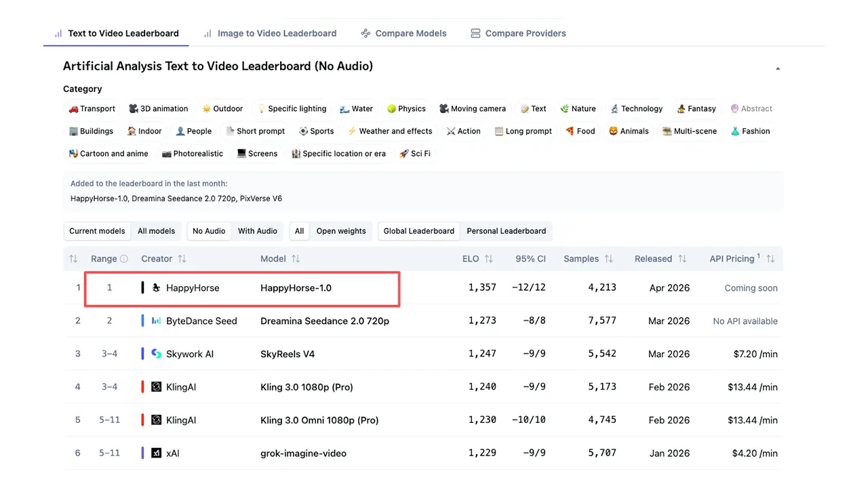Click the Range info circle icon
Screen dimensions: 868x488
coord(124,259)
